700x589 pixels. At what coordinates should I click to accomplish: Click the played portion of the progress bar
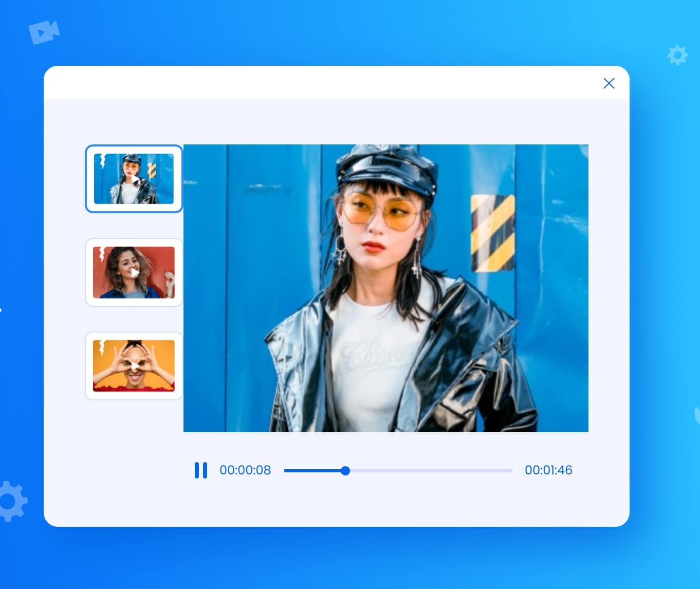point(312,470)
